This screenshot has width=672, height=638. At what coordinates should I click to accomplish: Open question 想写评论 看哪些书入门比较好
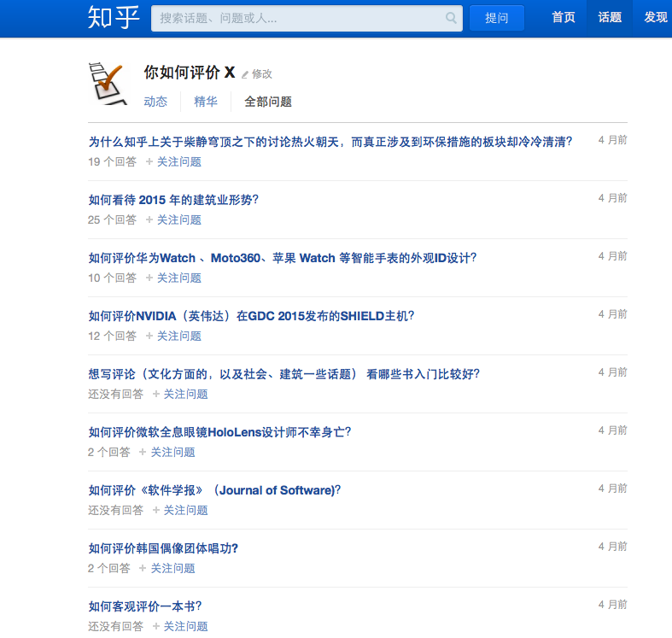coord(283,374)
